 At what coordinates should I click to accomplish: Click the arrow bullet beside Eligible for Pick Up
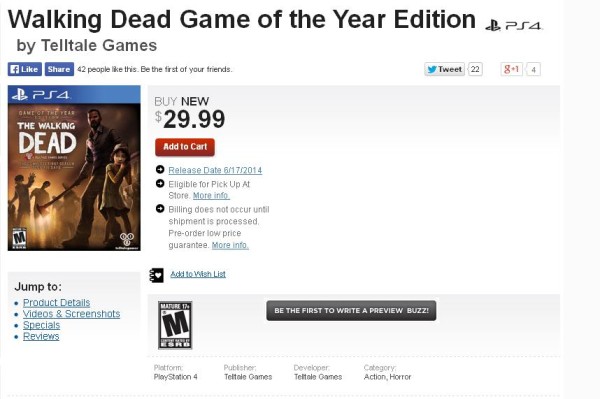[x=160, y=184]
